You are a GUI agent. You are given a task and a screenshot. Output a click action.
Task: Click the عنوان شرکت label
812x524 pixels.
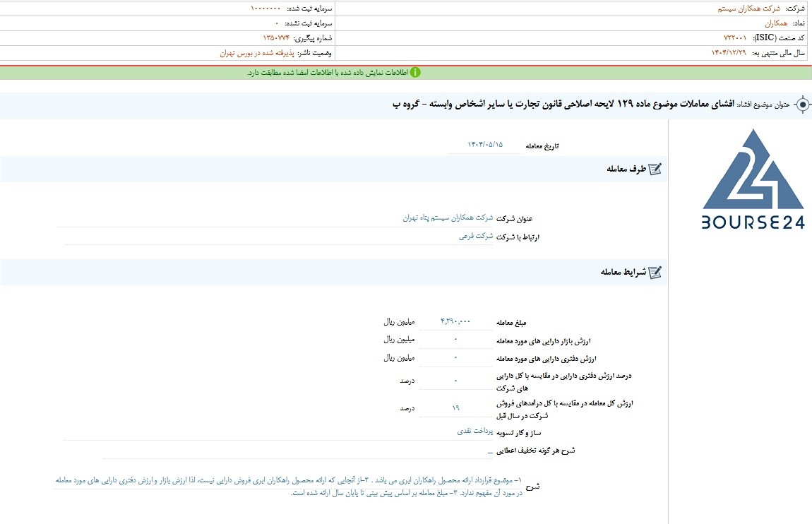point(514,218)
